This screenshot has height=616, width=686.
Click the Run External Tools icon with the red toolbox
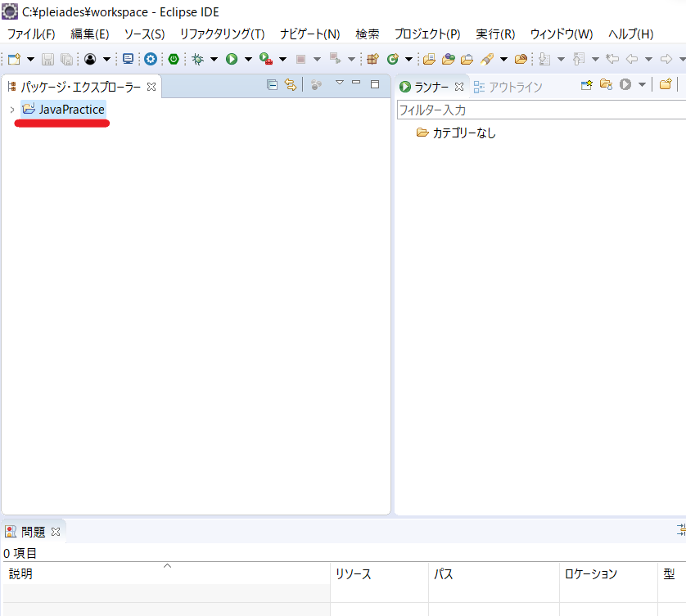pos(266,59)
